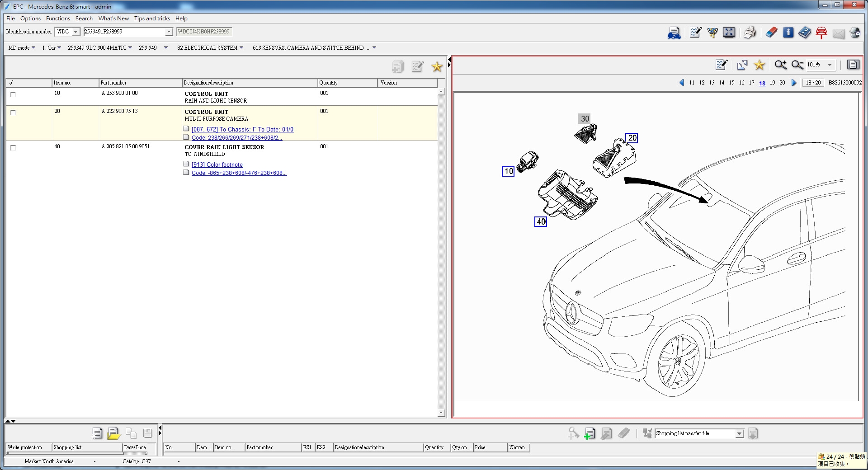Viewport: 868px width, 470px height.
Task: Go to next picture with right arrow
Action: [x=794, y=83]
